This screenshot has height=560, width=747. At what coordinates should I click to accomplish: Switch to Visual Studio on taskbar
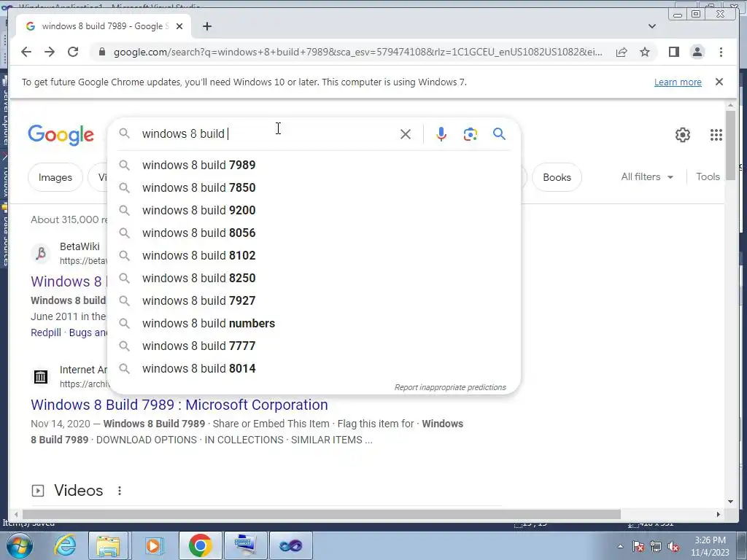[291, 545]
